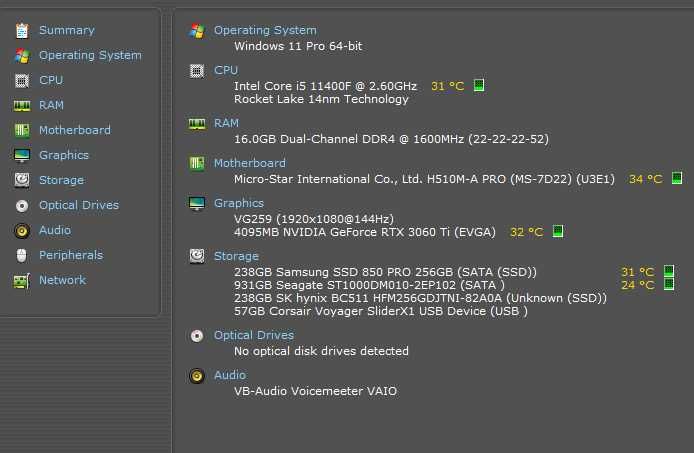Click the motherboard temperature value 34 °C
Viewport: 694px width, 453px height.
(645, 179)
